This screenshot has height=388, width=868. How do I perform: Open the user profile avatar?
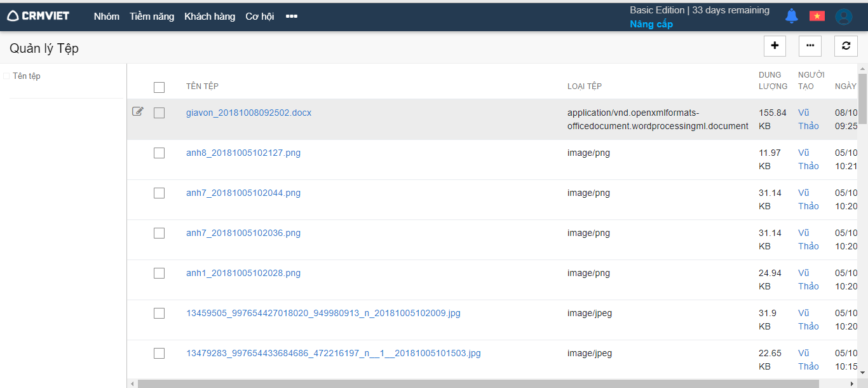[843, 17]
